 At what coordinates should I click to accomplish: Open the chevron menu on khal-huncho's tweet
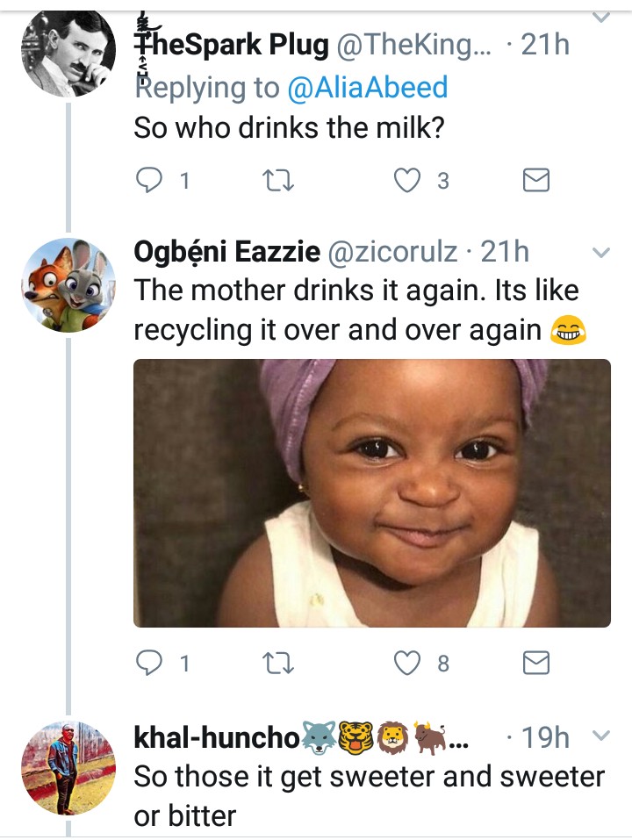[x=600, y=736]
